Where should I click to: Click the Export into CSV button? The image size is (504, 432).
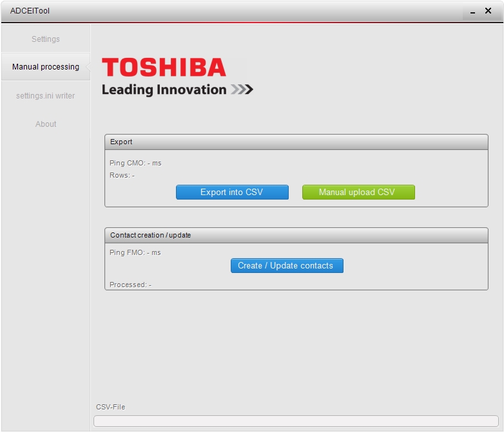[232, 193]
